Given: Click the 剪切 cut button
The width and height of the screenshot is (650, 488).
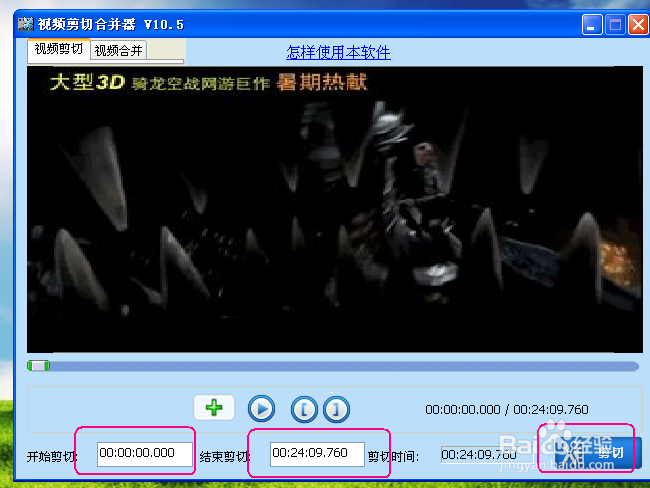Looking at the screenshot, I should click(598, 453).
